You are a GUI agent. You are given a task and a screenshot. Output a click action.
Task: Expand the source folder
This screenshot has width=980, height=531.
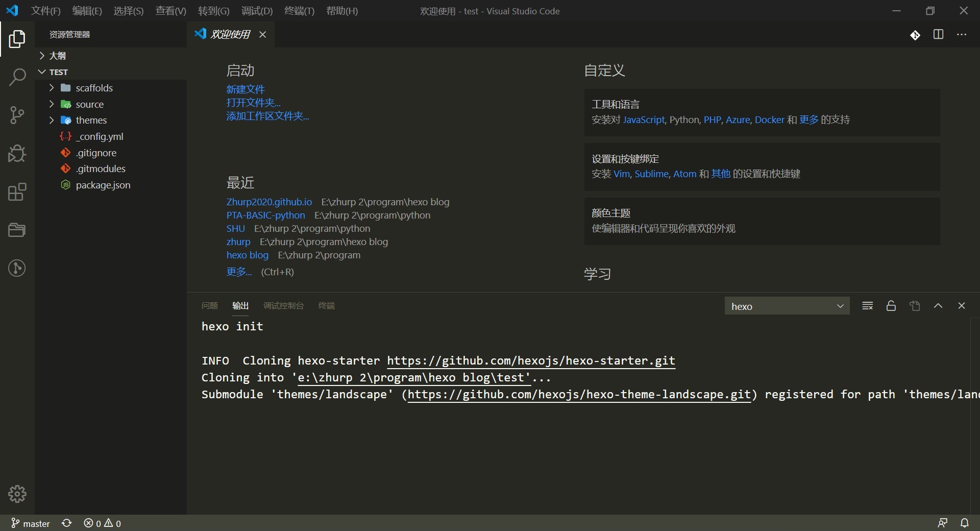(110, 104)
